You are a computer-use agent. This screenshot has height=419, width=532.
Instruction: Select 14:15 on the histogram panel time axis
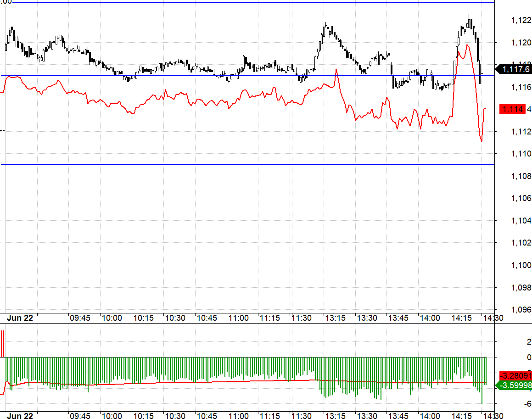461,416
